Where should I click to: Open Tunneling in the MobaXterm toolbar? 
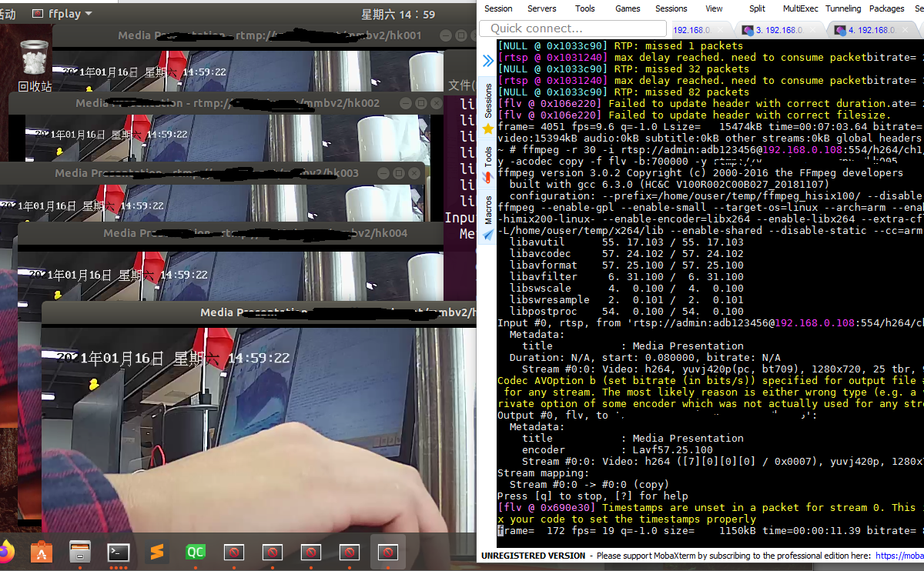point(843,8)
